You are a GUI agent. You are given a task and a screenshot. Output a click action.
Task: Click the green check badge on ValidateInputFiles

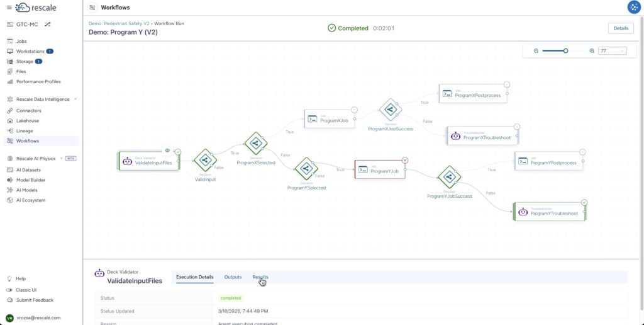[x=178, y=152]
